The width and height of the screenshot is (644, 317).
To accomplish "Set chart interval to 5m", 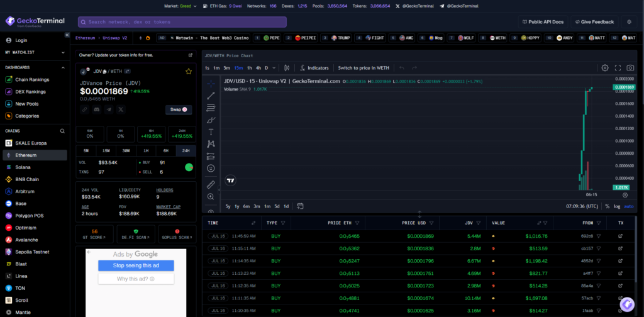I will pos(226,68).
